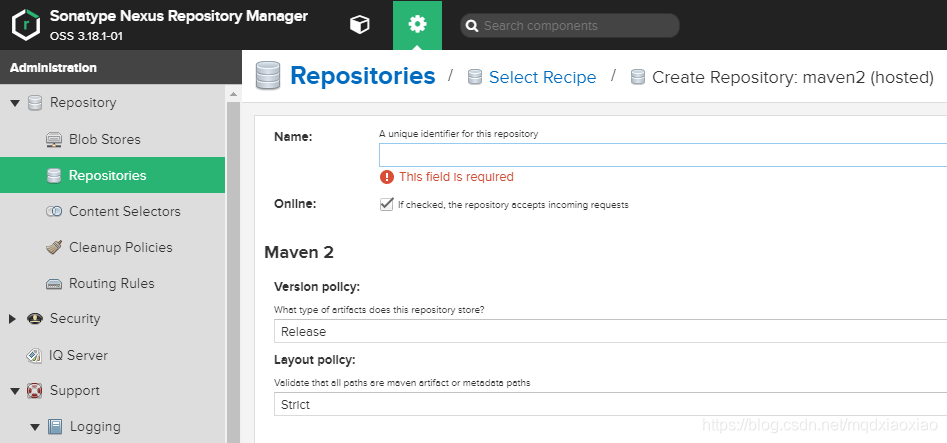The width and height of the screenshot is (947, 443).
Task: Click the Logging label in sidebar tree
Action: point(95,427)
